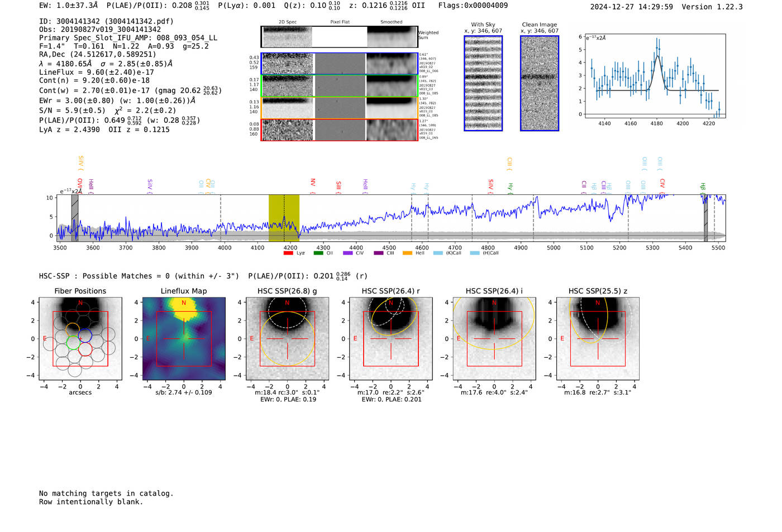Click the 'Smoothed' column header
The height and width of the screenshot is (532, 782).
tap(392, 22)
